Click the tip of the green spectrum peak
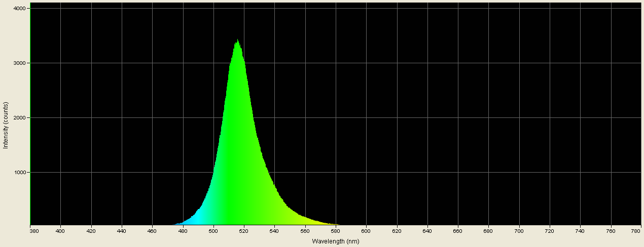The width and height of the screenshot is (644, 247). coord(237,40)
